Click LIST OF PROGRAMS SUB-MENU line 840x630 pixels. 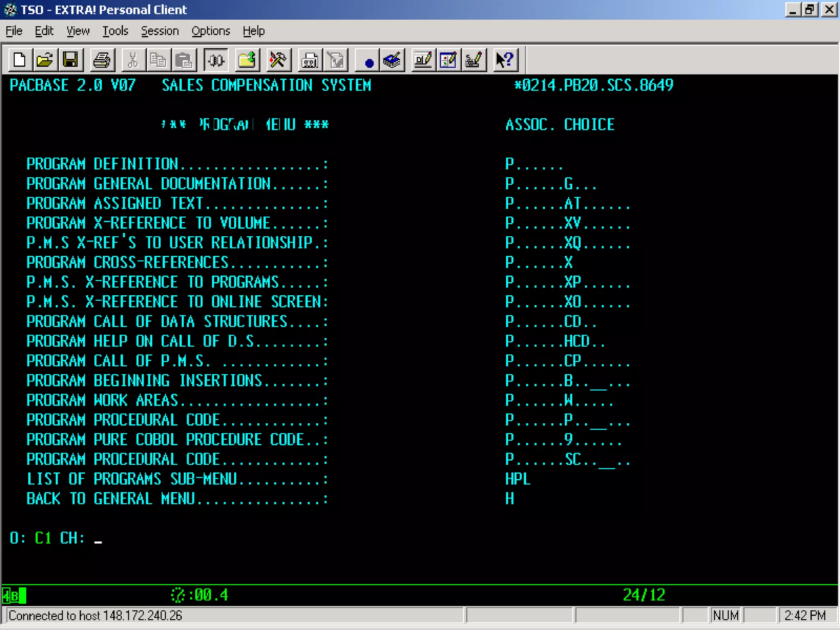(177, 479)
